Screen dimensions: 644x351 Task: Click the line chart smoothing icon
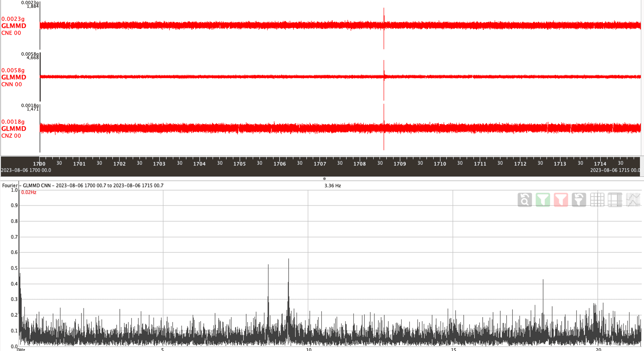coord(633,200)
